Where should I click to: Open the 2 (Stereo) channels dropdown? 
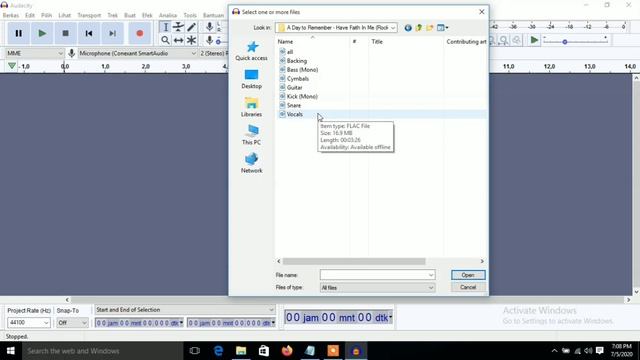tap(213, 53)
